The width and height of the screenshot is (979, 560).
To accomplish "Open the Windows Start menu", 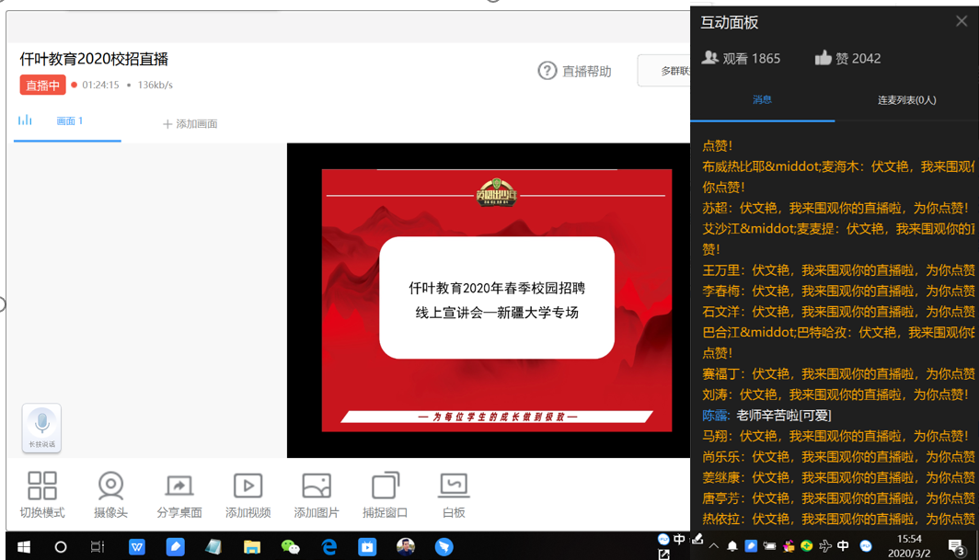I will tap(24, 547).
